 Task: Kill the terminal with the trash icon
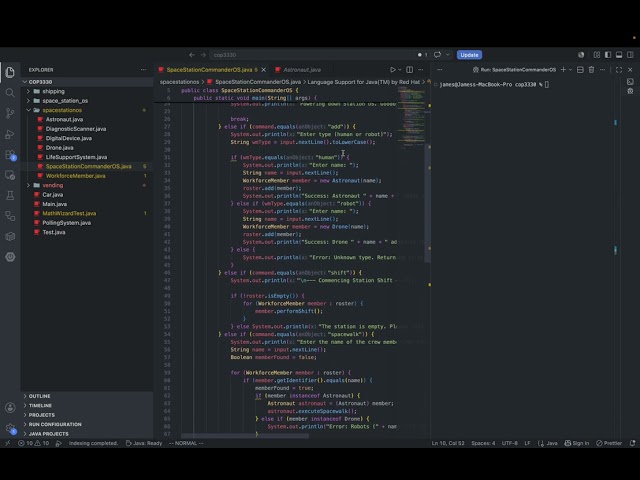pyautogui.click(x=591, y=70)
